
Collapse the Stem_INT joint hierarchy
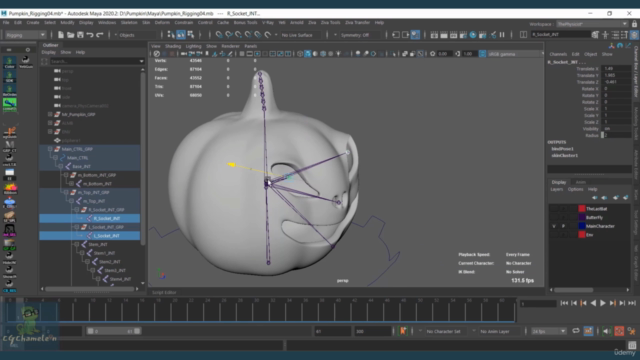[x=77, y=244]
